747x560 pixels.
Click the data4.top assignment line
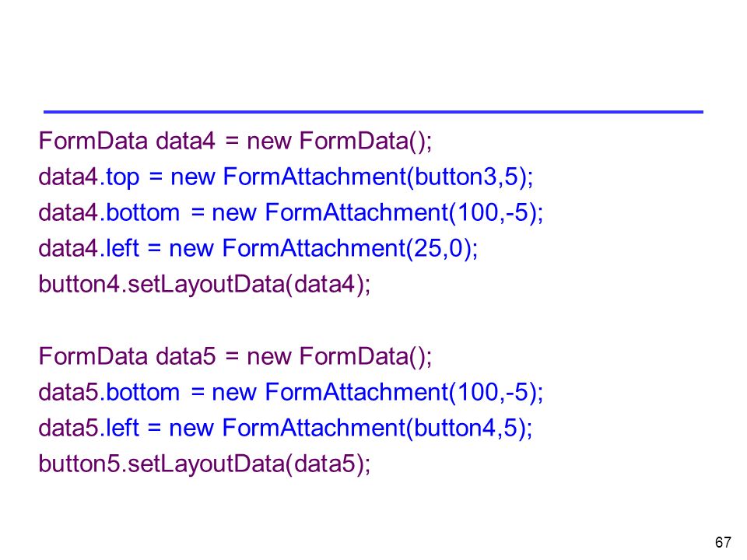(x=286, y=177)
